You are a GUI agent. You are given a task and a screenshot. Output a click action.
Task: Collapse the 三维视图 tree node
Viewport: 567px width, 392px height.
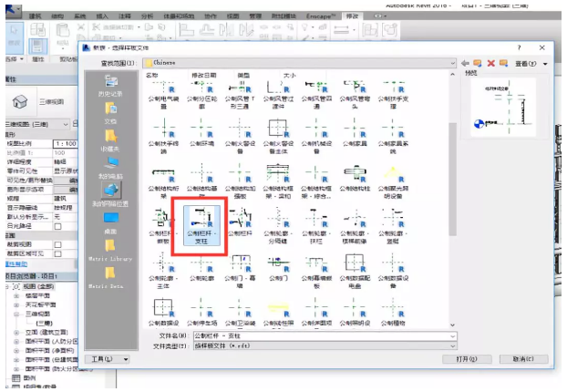16,314
